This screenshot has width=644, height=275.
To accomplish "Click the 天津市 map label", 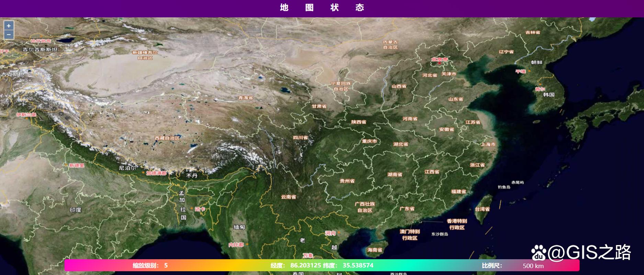I will coord(449,74).
